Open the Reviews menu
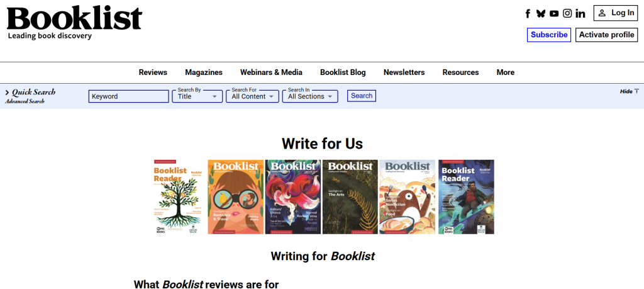Screen dimensions: 644x289 pyautogui.click(x=153, y=72)
